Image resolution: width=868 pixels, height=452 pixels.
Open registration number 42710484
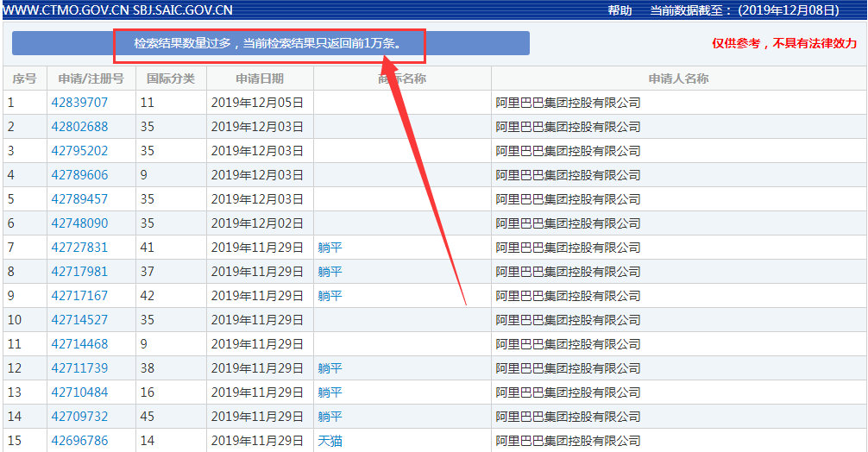pyautogui.click(x=79, y=392)
